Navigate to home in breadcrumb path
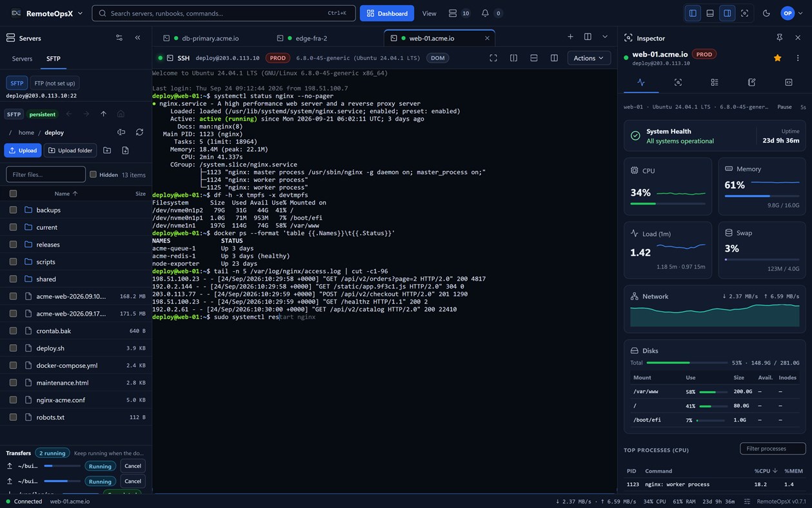 pyautogui.click(x=26, y=132)
